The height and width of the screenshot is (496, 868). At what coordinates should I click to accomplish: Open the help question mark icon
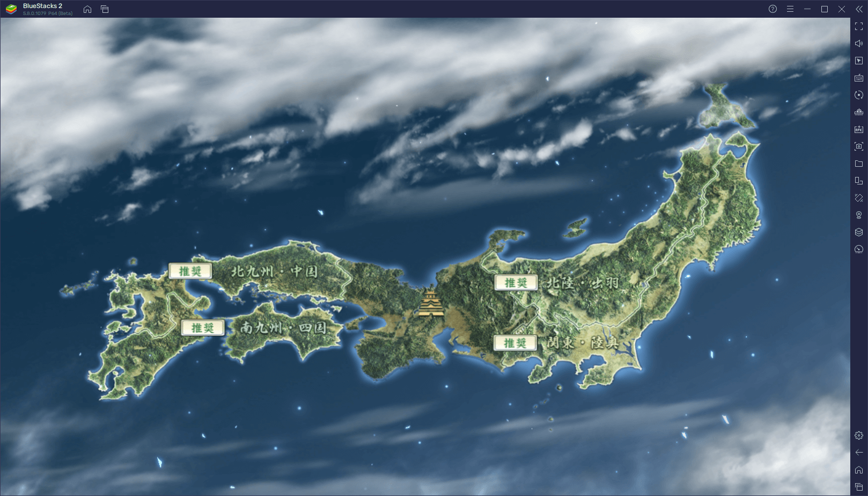[x=773, y=9]
